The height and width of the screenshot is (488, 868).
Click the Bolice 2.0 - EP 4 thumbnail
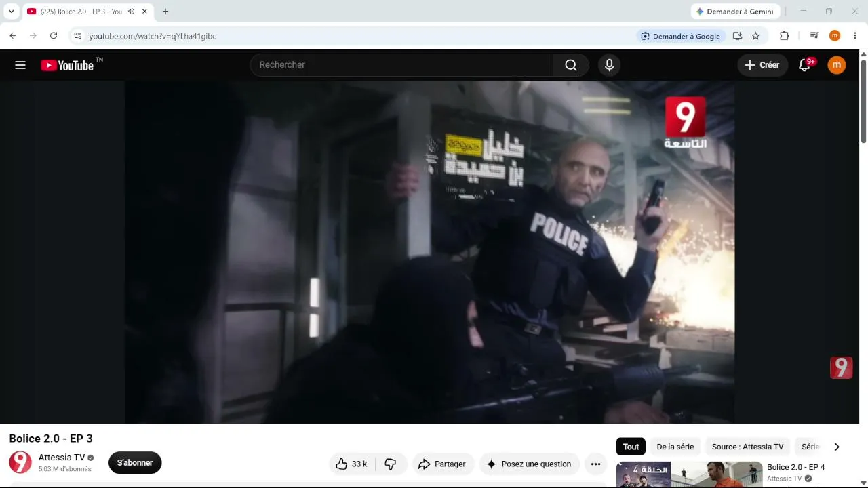[x=689, y=474]
